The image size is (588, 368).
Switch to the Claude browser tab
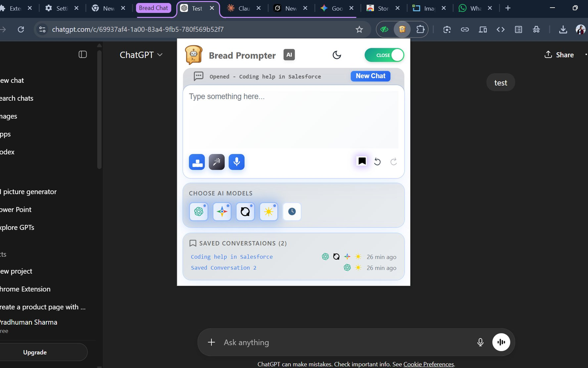243,8
